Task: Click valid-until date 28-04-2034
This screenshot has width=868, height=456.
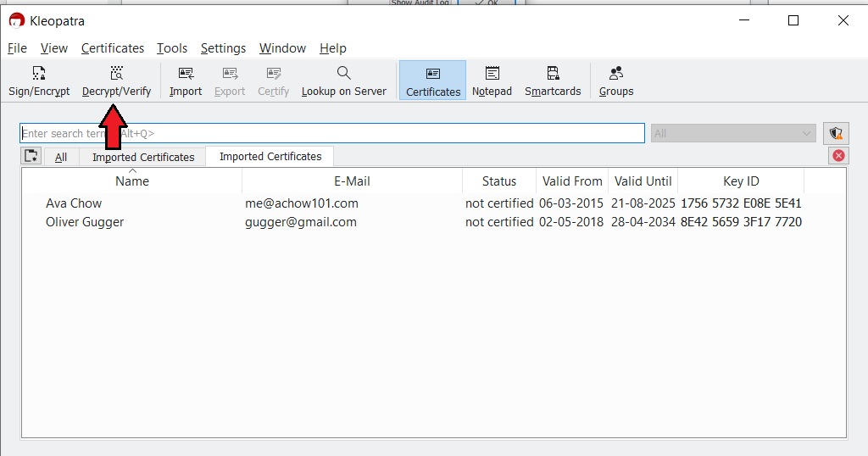Action: (643, 222)
